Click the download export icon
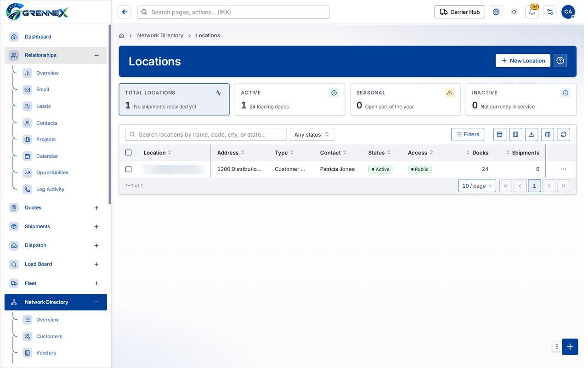The width and height of the screenshot is (588, 368). point(531,134)
